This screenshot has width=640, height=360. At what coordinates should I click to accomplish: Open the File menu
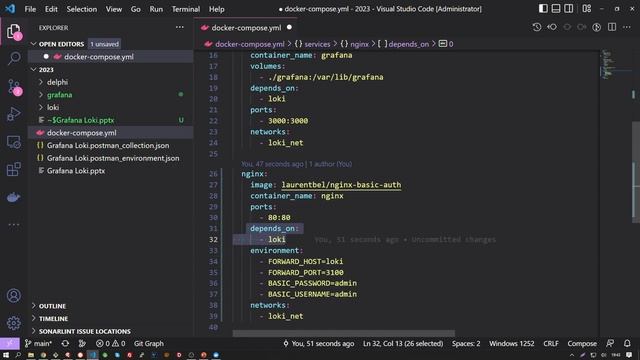(x=30, y=9)
